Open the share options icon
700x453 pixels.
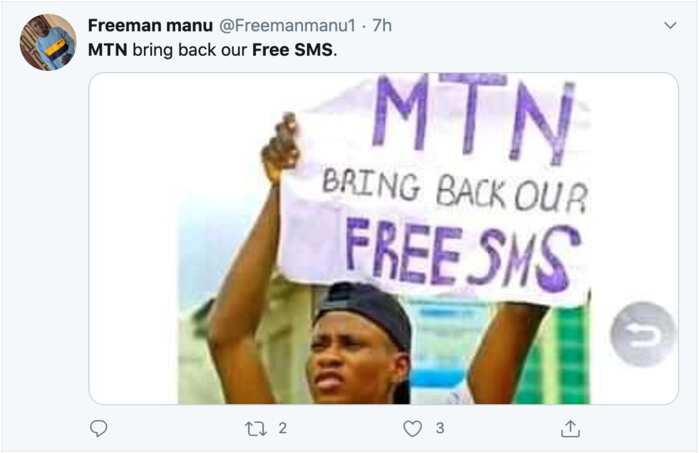coord(570,428)
